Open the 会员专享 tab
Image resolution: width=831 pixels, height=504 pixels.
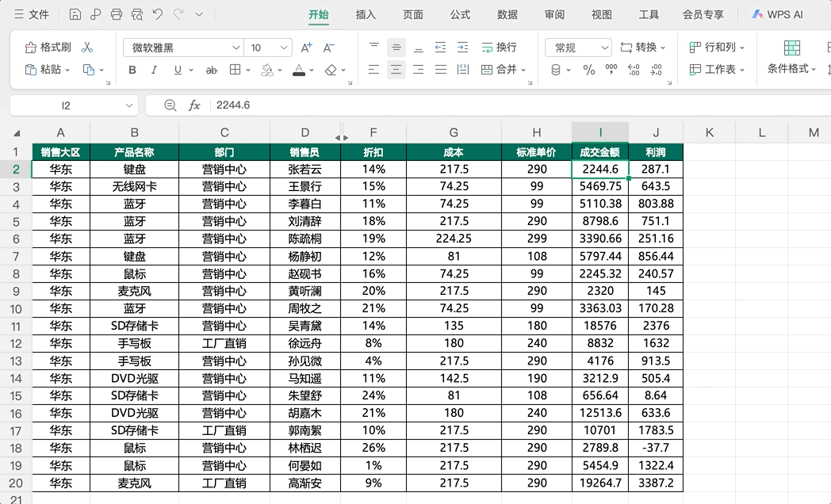click(x=703, y=14)
